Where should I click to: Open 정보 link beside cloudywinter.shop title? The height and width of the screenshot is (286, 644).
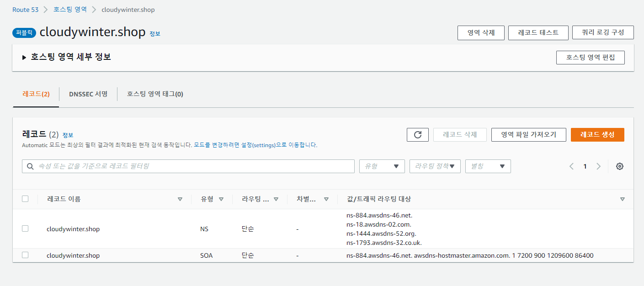(155, 34)
